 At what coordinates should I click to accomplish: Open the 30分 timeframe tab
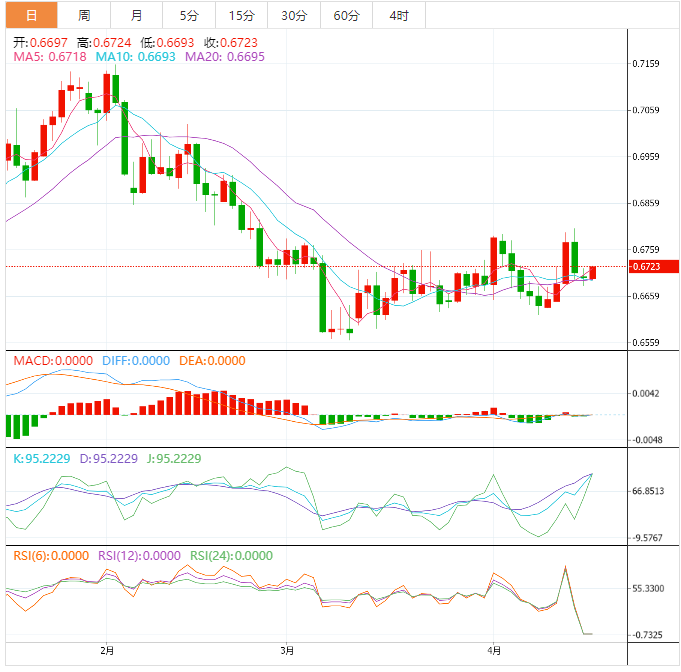294,15
